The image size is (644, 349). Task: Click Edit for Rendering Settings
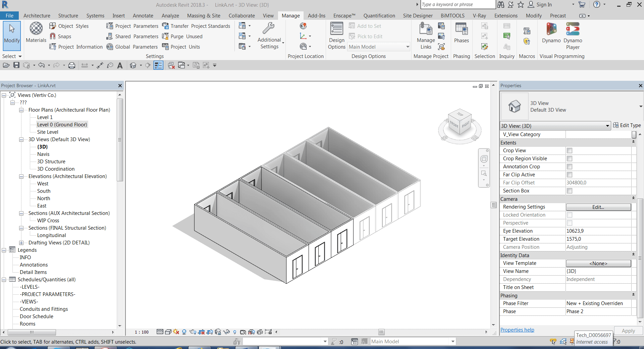(x=598, y=207)
